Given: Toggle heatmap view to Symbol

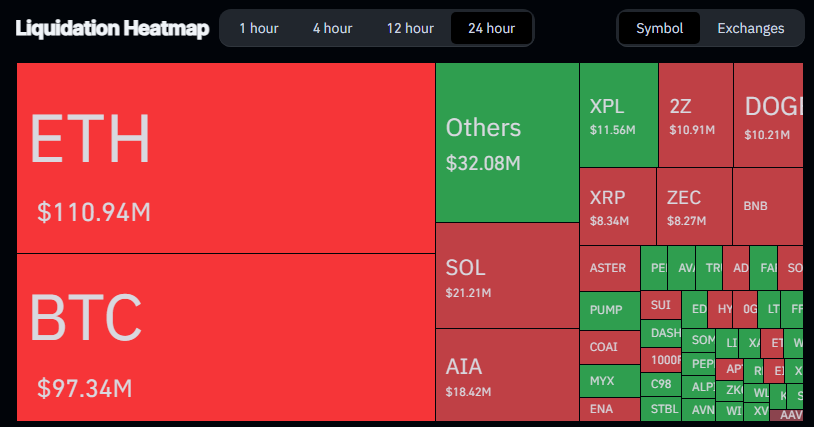Looking at the screenshot, I should point(659,28).
